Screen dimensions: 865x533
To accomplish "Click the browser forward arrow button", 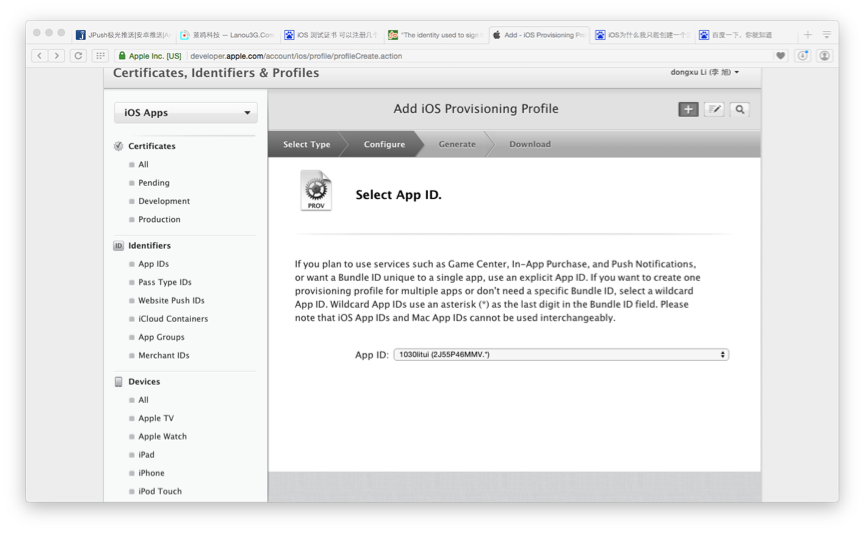I will coord(56,56).
